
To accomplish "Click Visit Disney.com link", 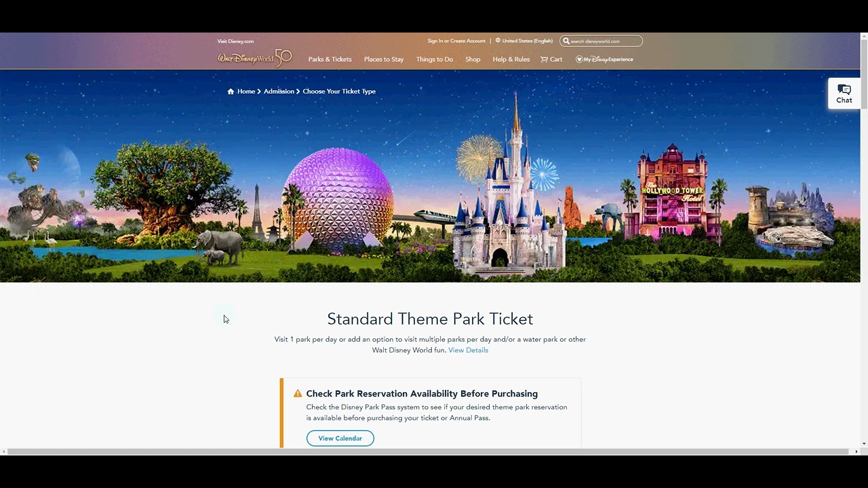I will (x=235, y=41).
